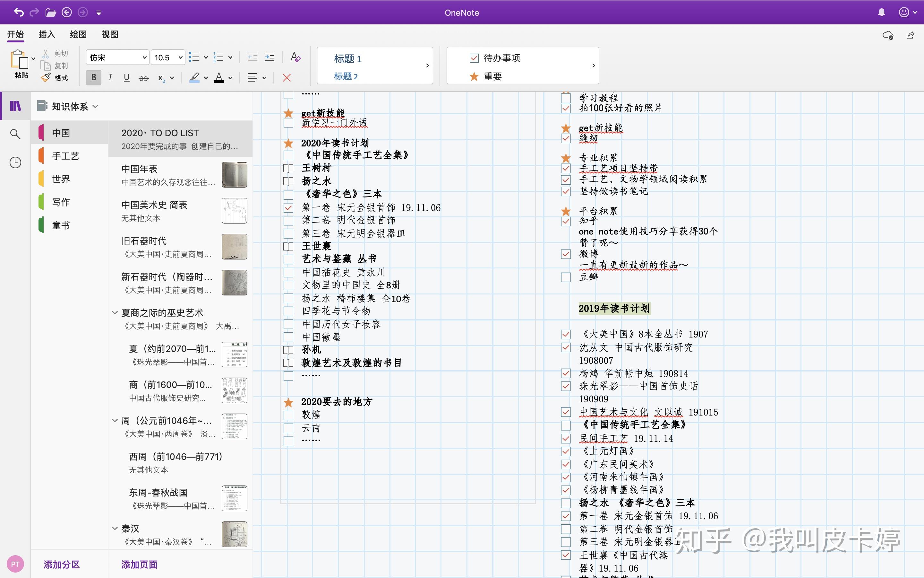Open the 旧石器时代 page

(x=180, y=247)
